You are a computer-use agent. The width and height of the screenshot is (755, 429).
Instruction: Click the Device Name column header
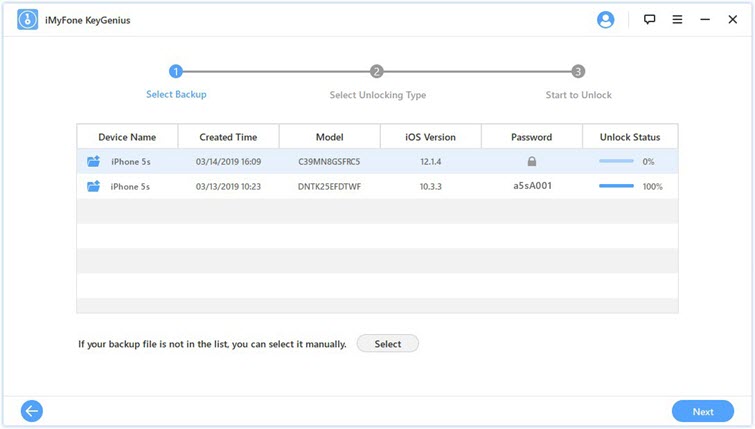[x=127, y=137]
